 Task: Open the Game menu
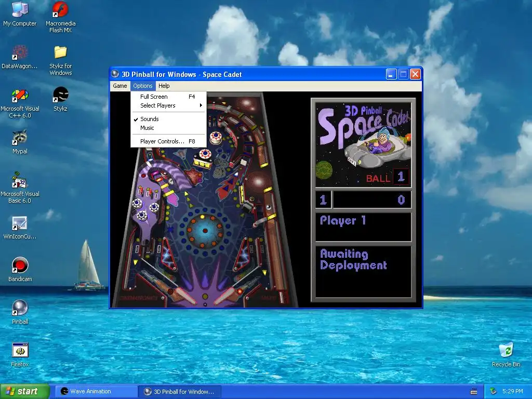[x=120, y=86]
